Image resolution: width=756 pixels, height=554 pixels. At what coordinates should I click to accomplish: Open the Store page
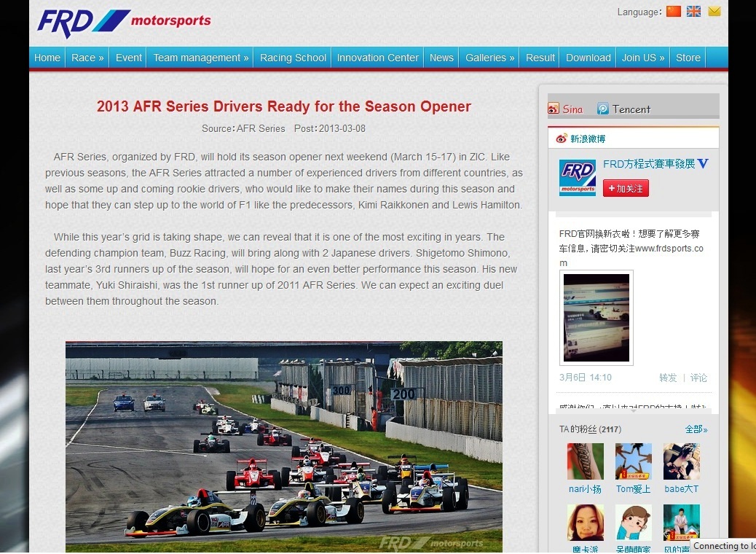click(688, 58)
